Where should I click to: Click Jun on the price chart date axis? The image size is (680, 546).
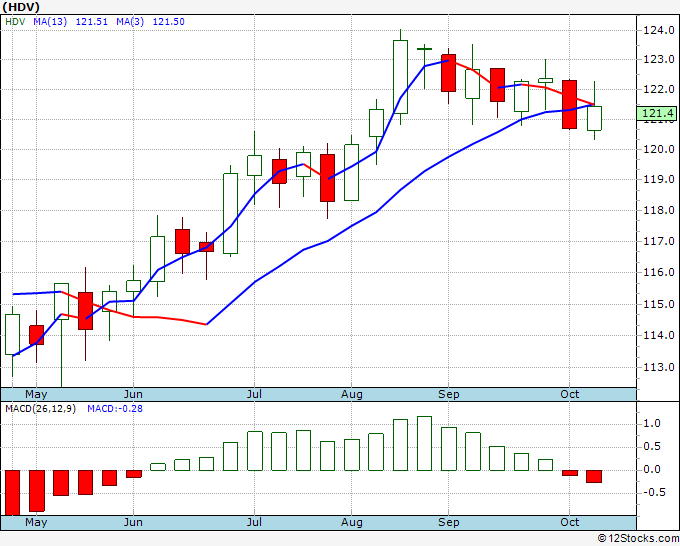133,394
